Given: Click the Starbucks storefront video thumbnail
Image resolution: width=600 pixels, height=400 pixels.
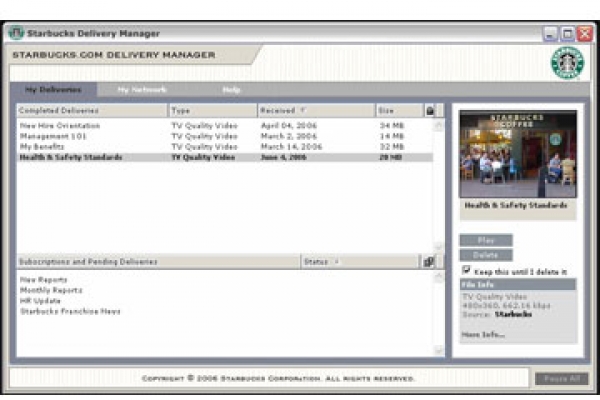Looking at the screenshot, I should click(x=518, y=154).
